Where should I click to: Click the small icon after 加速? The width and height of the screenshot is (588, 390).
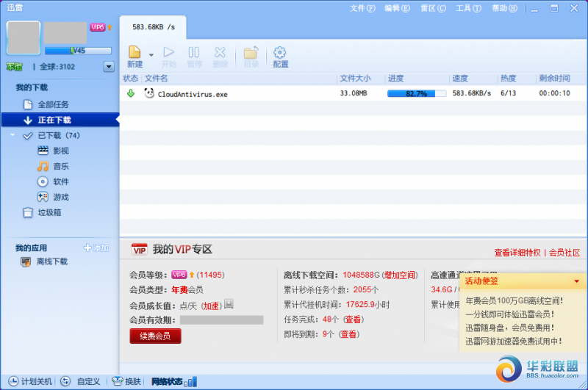(229, 304)
